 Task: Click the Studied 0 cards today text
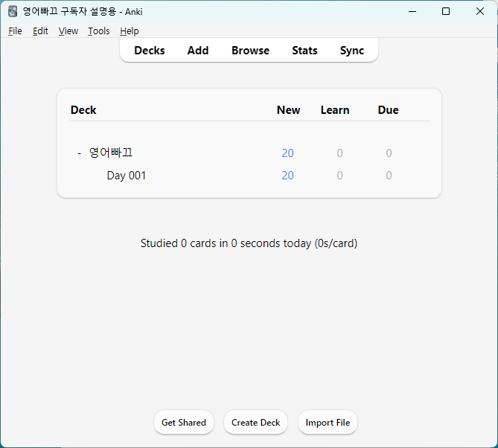(x=249, y=243)
